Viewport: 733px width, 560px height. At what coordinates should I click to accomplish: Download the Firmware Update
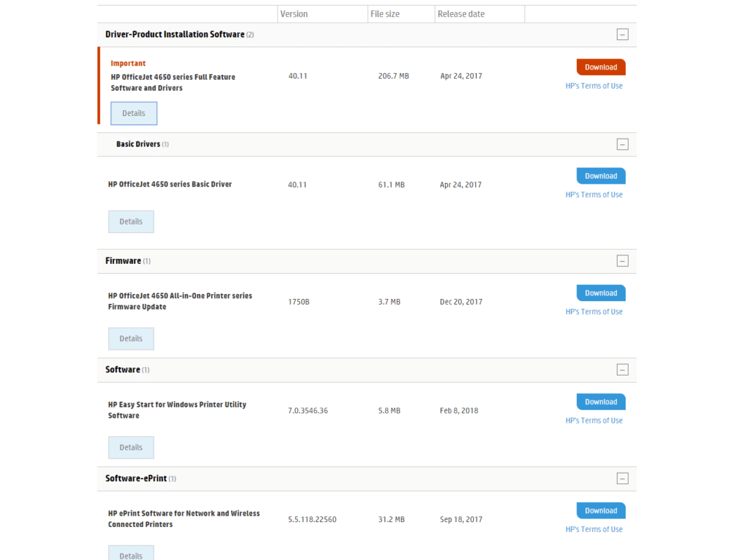(x=600, y=293)
